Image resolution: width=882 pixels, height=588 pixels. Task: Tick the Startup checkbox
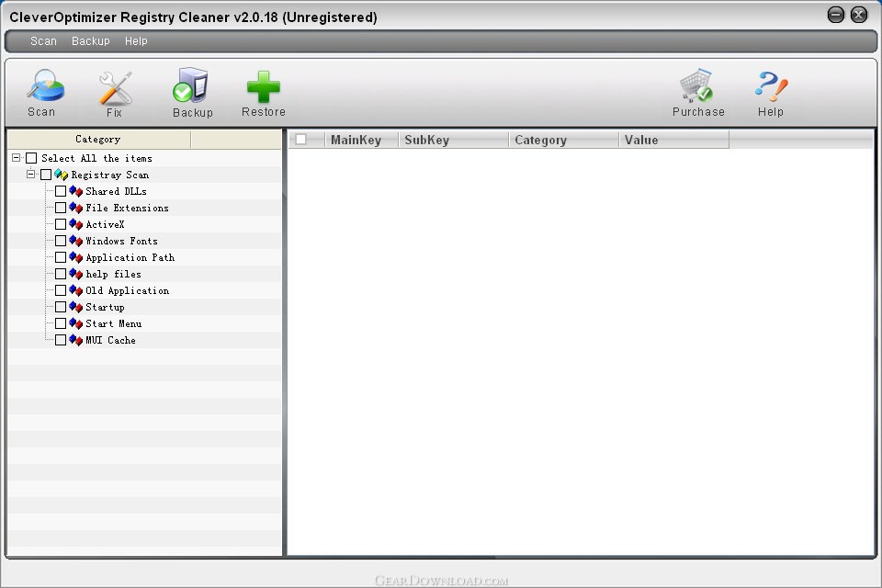click(x=61, y=307)
